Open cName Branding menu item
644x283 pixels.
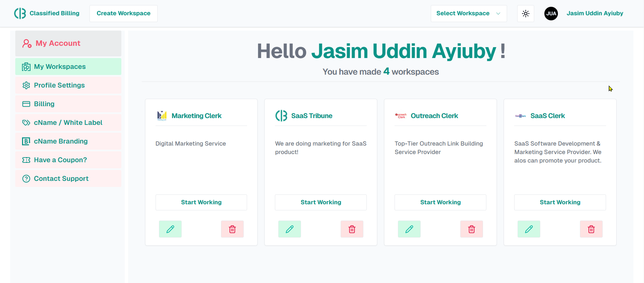point(68,141)
